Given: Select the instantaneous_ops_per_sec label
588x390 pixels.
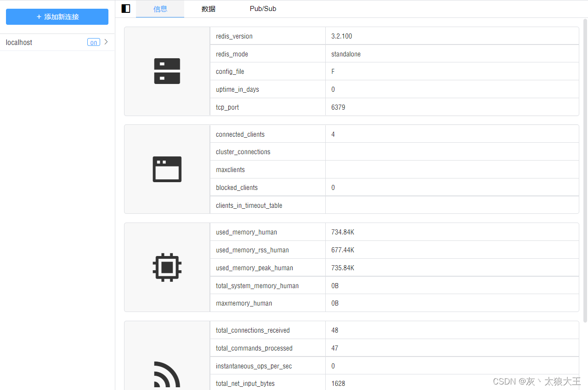Looking at the screenshot, I should click(x=254, y=366).
